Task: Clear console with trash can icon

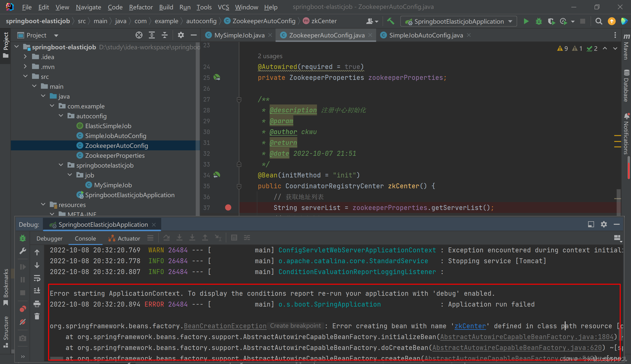Action: click(x=37, y=316)
